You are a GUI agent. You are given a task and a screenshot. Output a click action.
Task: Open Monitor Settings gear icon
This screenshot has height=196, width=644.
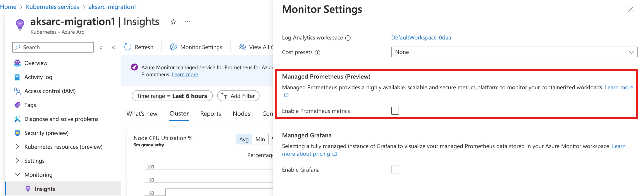point(173,47)
